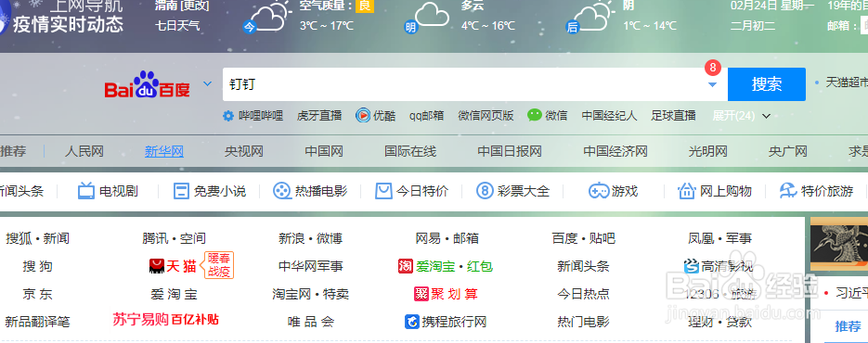The image size is (868, 343).
Task: Open 网易·邮箱 link
Action: coord(447,238)
